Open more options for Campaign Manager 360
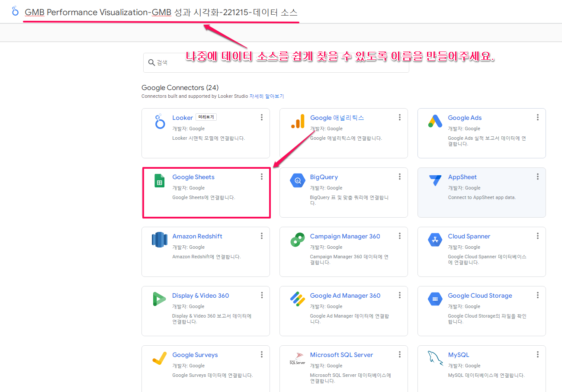This screenshot has height=392, width=562. point(400,236)
